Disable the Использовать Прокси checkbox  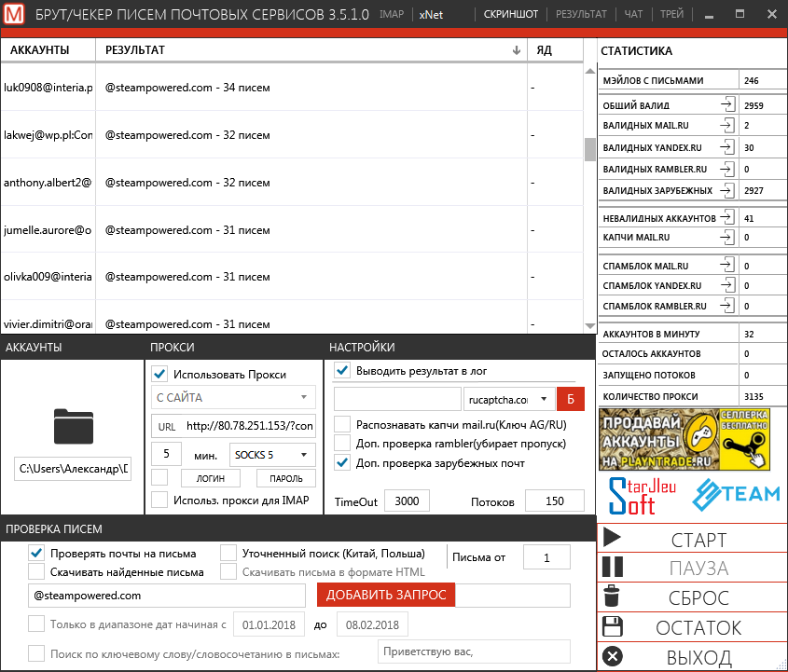[x=159, y=375]
